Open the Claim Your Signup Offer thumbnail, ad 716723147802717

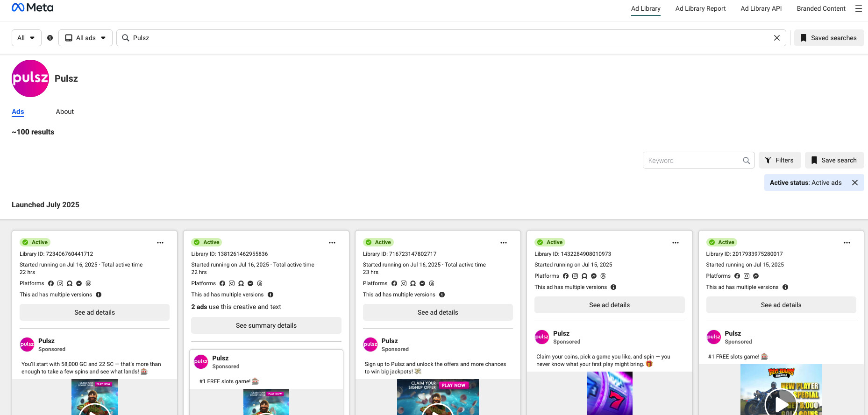(438, 397)
